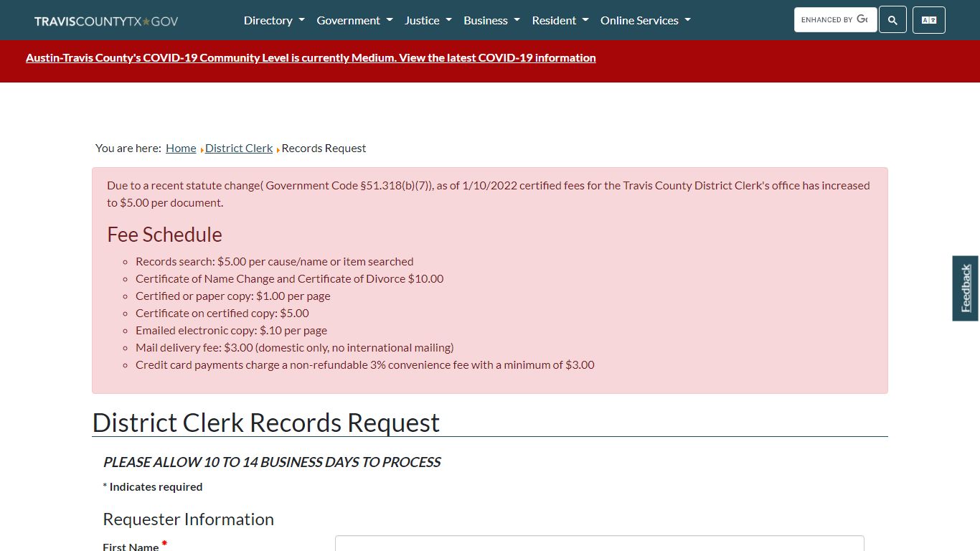Click the 'Emailed electronic copy' fee line

(231, 330)
